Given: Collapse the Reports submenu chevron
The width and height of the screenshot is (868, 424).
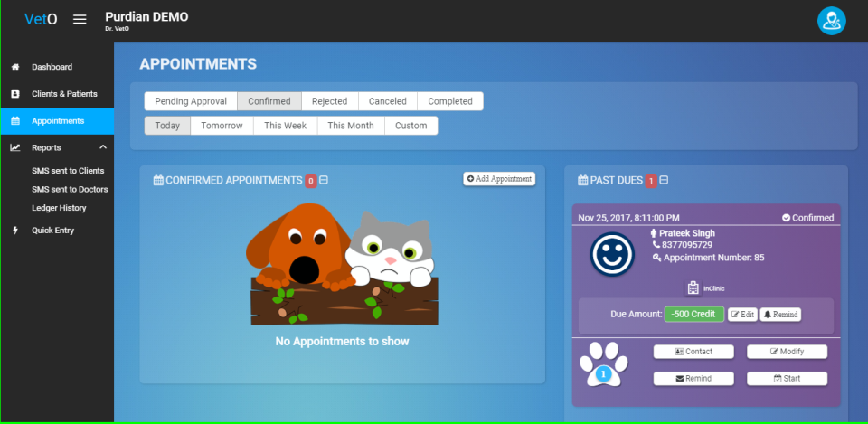Looking at the screenshot, I should click(x=103, y=147).
